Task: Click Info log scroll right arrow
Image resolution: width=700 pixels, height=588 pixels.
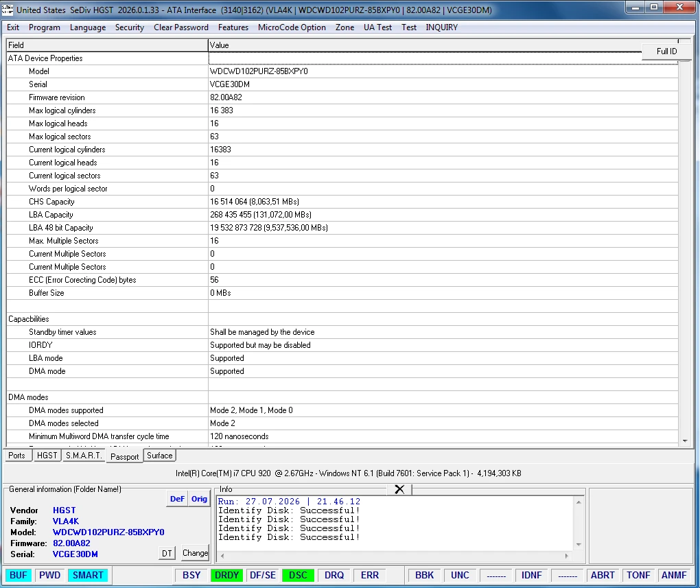Action: 566,556
